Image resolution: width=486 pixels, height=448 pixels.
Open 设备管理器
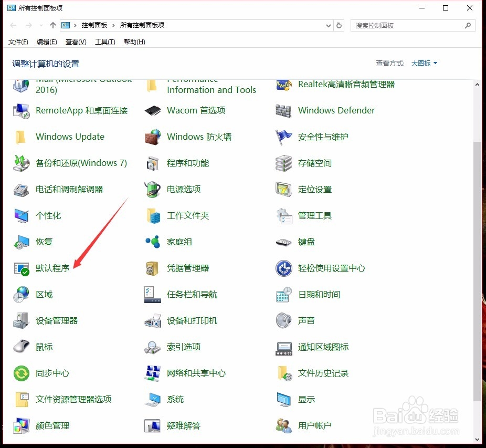point(57,320)
